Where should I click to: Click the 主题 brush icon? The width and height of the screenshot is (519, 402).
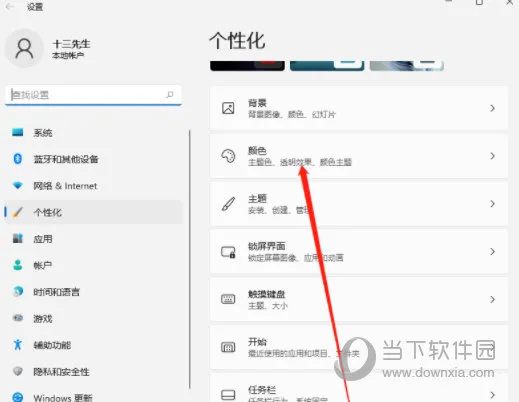point(228,204)
